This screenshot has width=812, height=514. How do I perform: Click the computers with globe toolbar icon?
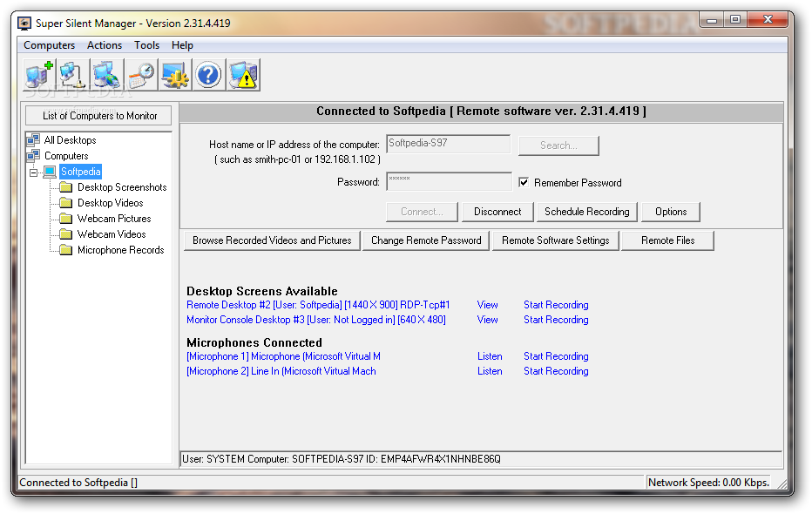pos(107,75)
